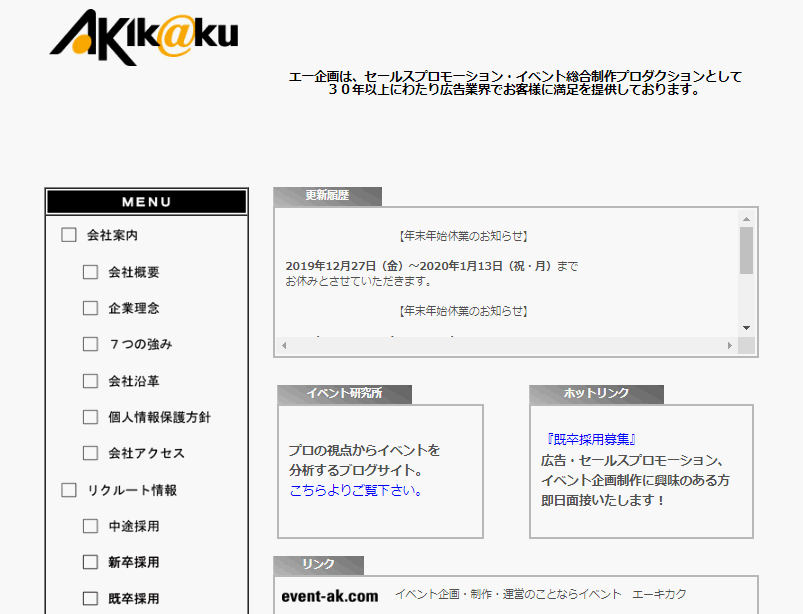Screen dimensions: 803x614
Task: Click the square icon beside 個人情報保護方針
Action: pos(91,417)
